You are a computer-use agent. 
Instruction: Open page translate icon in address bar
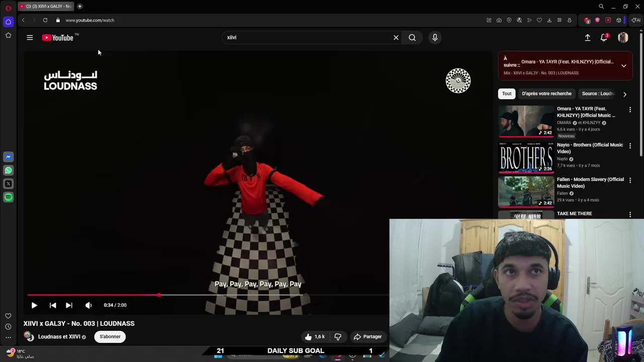pos(519,20)
